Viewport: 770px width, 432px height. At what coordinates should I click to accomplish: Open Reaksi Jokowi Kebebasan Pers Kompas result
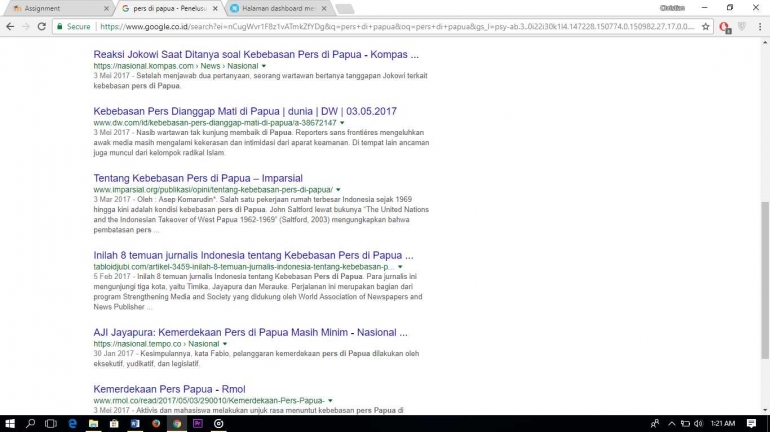[x=256, y=54]
